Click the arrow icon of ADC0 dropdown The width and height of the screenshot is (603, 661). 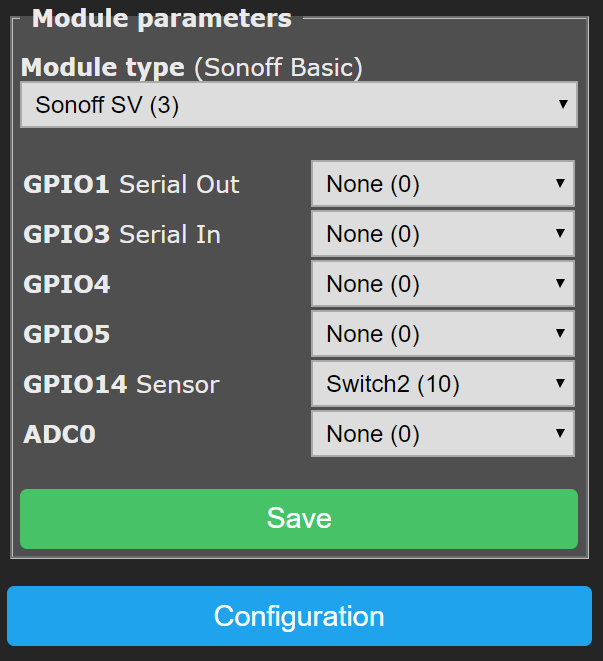click(560, 434)
